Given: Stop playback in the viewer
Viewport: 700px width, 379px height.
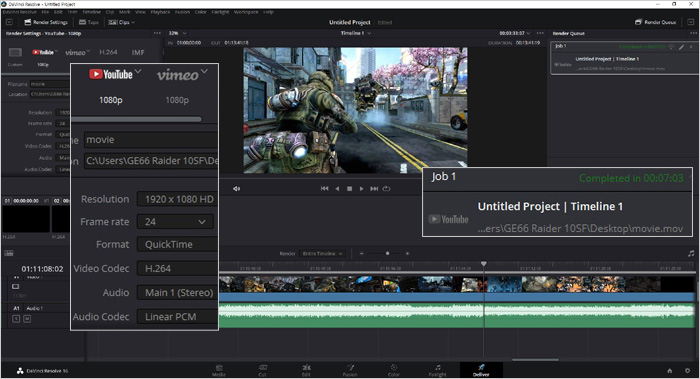Looking at the screenshot, I should click(350, 189).
